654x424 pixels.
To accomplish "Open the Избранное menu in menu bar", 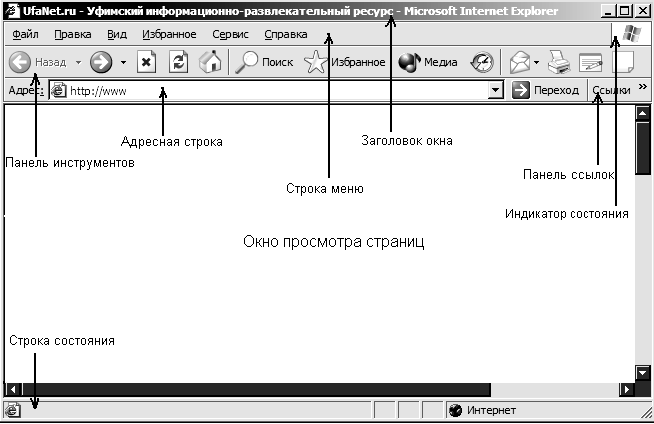I will click(x=169, y=34).
